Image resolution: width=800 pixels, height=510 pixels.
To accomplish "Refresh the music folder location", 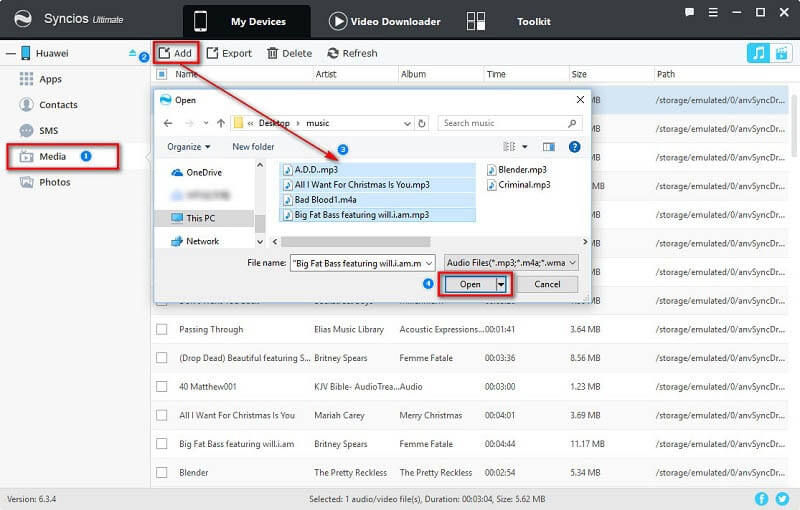I will click(422, 123).
